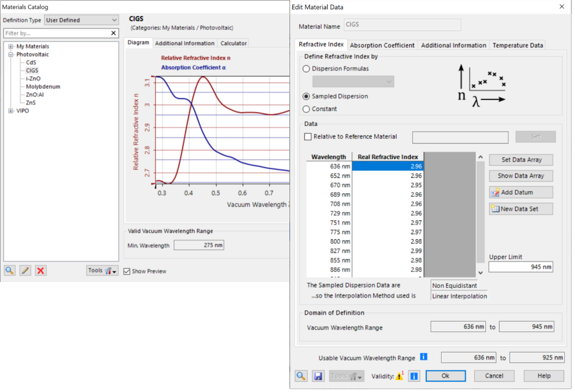This screenshot has width=575, height=392.
Task: Click the wavelength table scrollbar thumb
Action: [481, 212]
